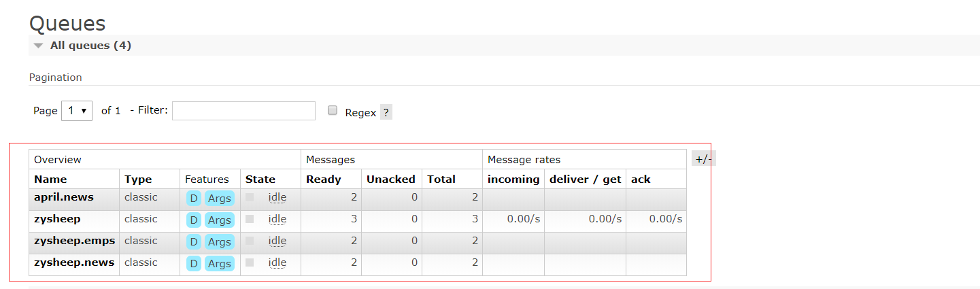The image size is (980, 289).
Task: Click the Args badge for april.news
Action: tap(220, 199)
